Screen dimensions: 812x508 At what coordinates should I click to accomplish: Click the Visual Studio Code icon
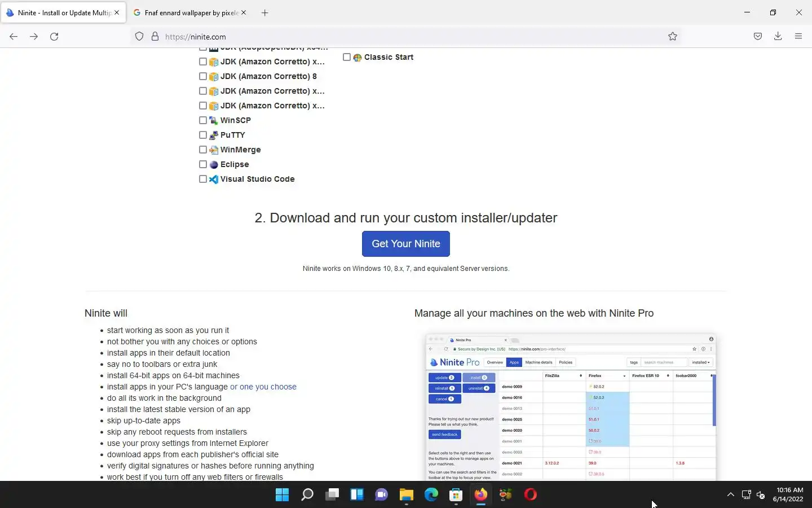tap(214, 179)
